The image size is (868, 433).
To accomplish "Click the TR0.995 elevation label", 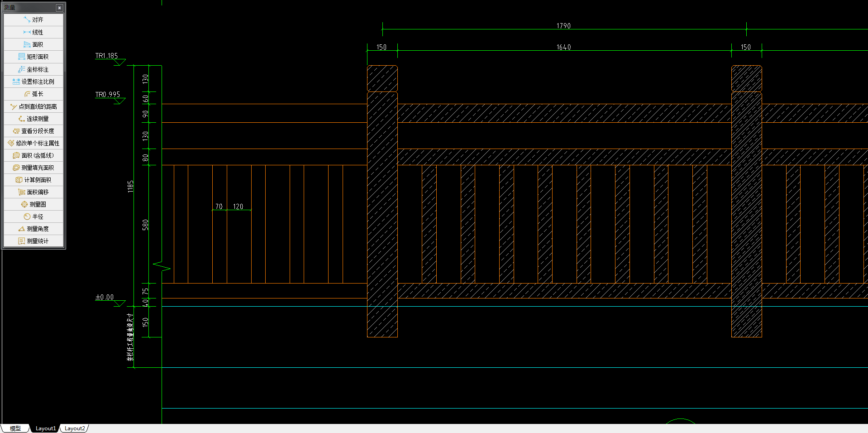I will [x=108, y=94].
